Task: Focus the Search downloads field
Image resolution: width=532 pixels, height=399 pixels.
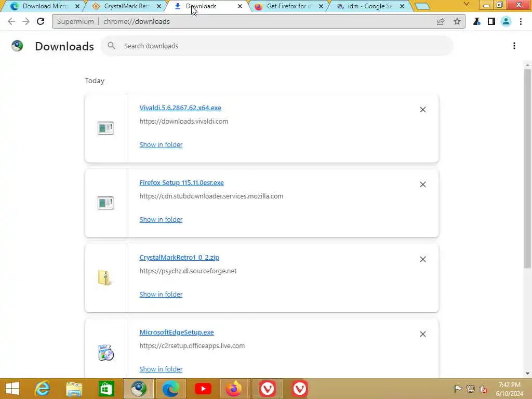Action: pos(276,46)
